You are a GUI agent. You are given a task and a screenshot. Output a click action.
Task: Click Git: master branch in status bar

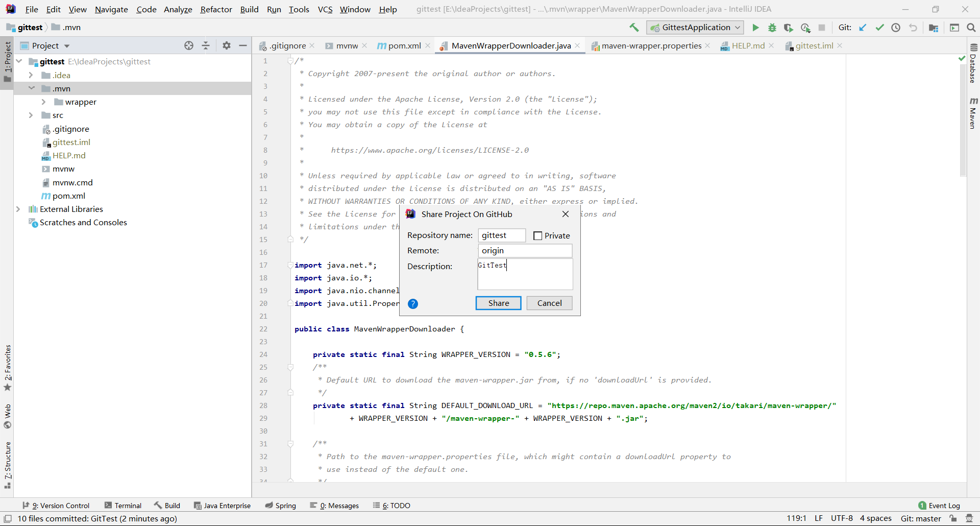[921, 518]
